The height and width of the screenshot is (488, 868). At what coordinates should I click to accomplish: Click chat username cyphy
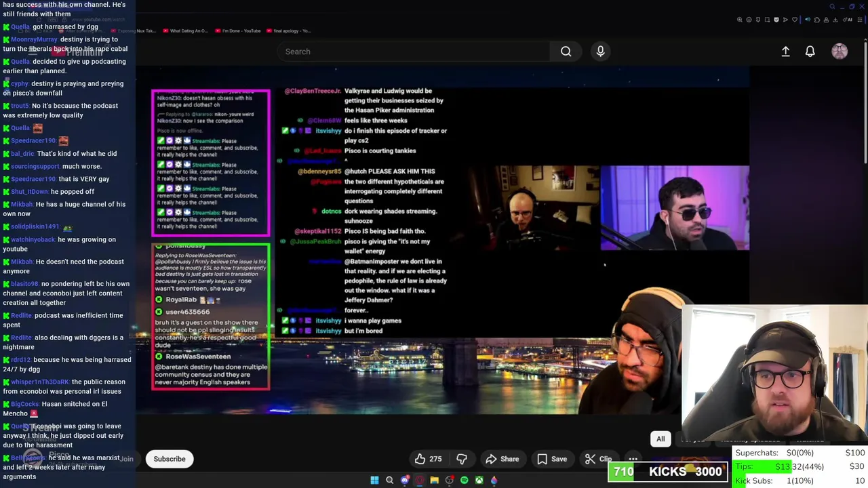click(x=20, y=83)
